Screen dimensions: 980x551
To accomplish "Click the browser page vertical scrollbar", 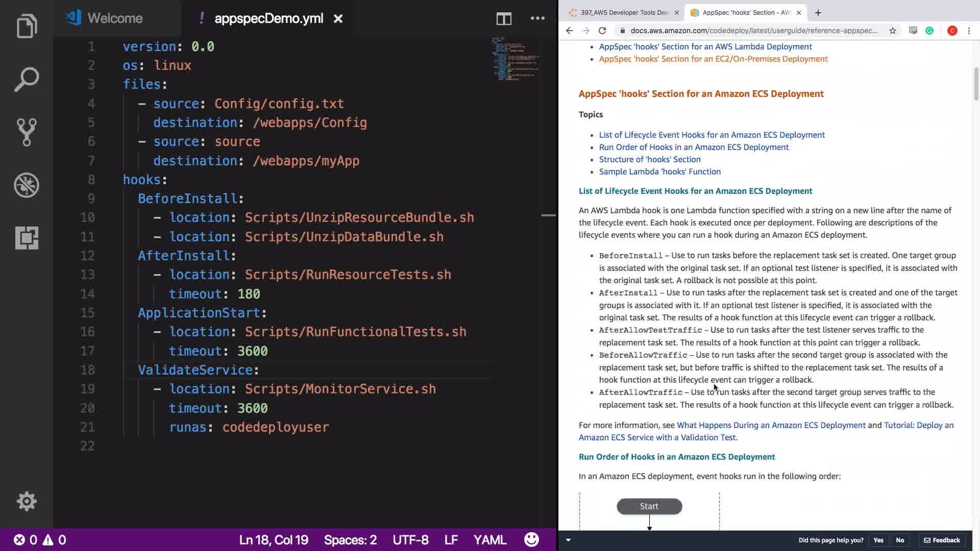I will coord(976,84).
